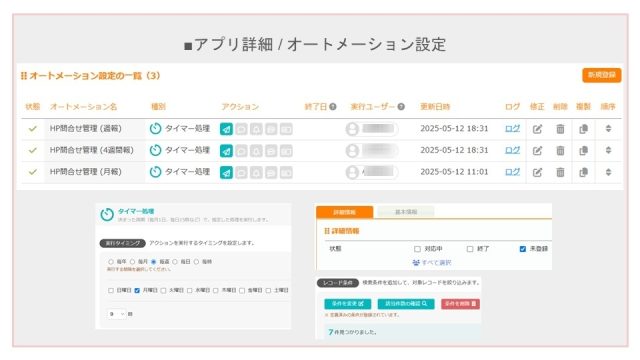Click the timer icon in 月報 row

(x=155, y=172)
